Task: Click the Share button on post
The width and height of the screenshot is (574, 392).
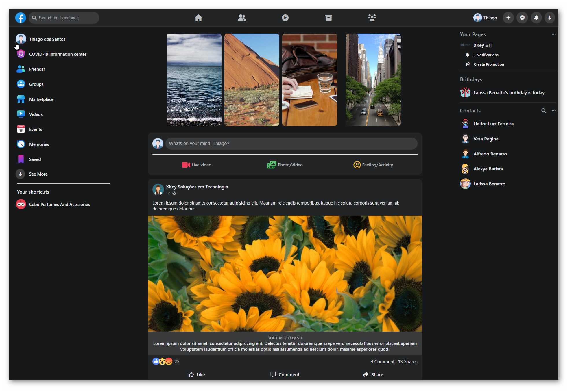Action: [x=373, y=374]
